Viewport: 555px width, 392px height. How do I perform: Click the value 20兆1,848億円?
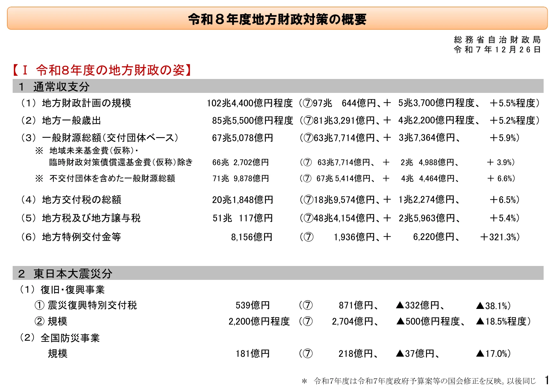click(x=243, y=200)
